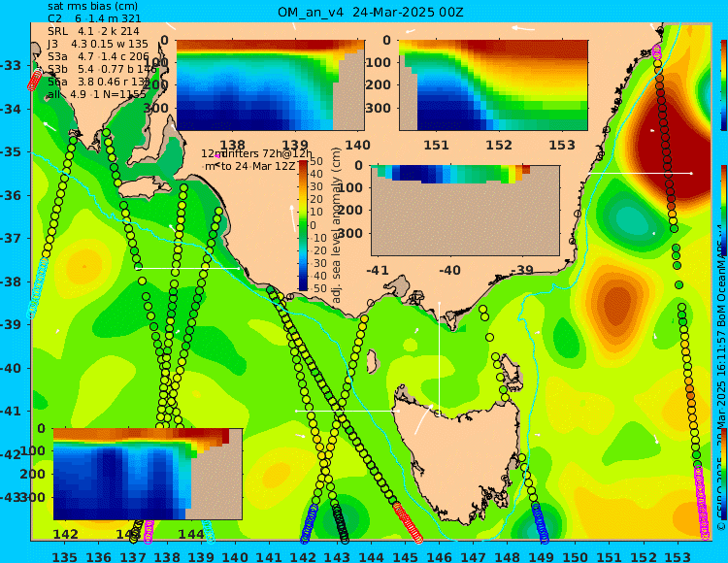The height and width of the screenshot is (563, 728).
Task: Click the sea level anomaly color bar
Action: [303, 225]
